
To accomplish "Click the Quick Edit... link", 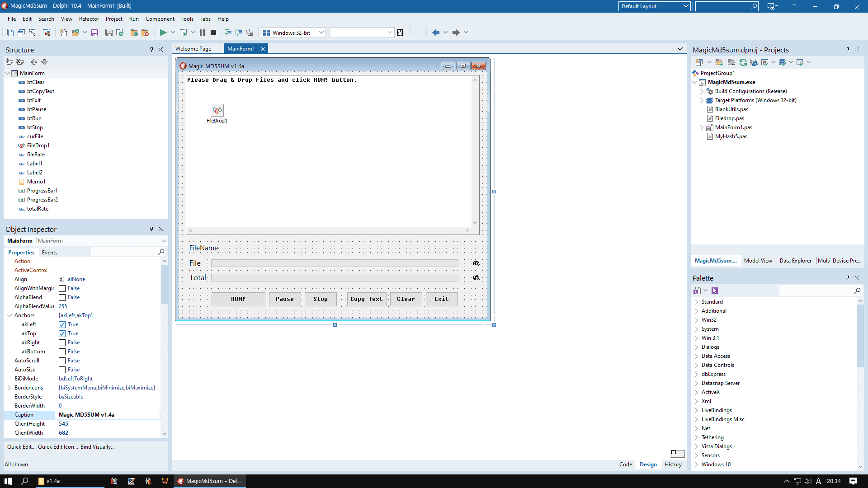I will coord(21,447).
